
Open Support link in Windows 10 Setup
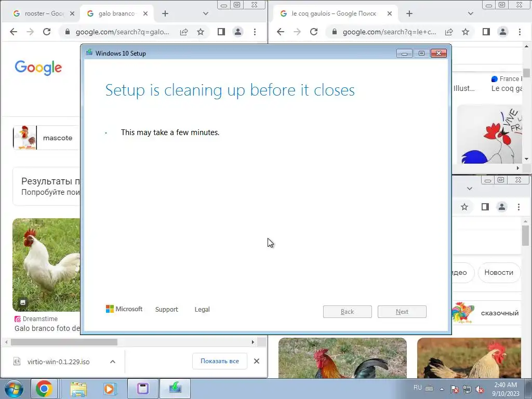click(167, 310)
